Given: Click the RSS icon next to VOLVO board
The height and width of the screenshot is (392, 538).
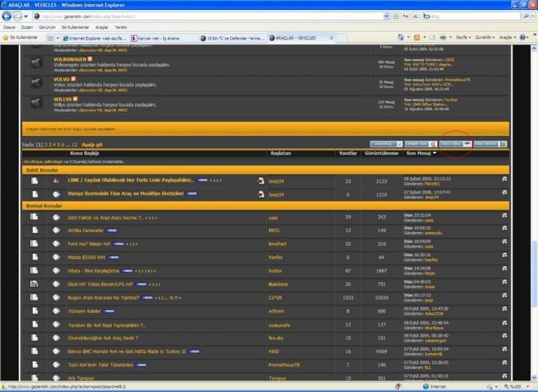Looking at the screenshot, I should (73, 79).
